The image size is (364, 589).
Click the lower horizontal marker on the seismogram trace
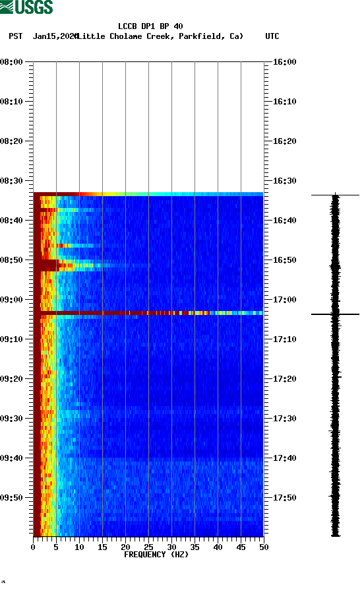click(335, 314)
